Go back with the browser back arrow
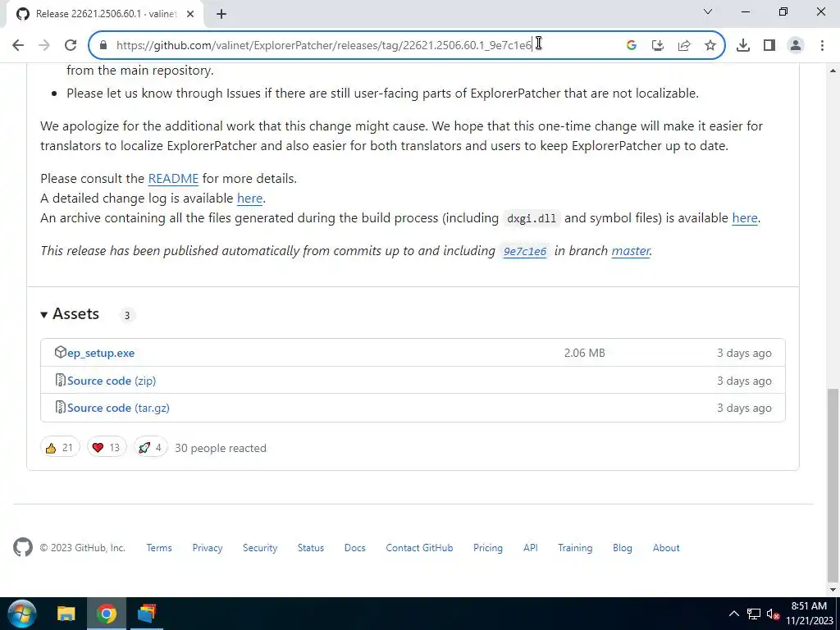Image resolution: width=840 pixels, height=630 pixels. coord(18,45)
